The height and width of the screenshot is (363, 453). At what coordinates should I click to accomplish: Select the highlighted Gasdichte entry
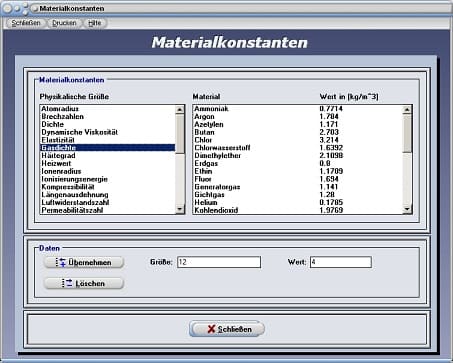tap(108, 148)
